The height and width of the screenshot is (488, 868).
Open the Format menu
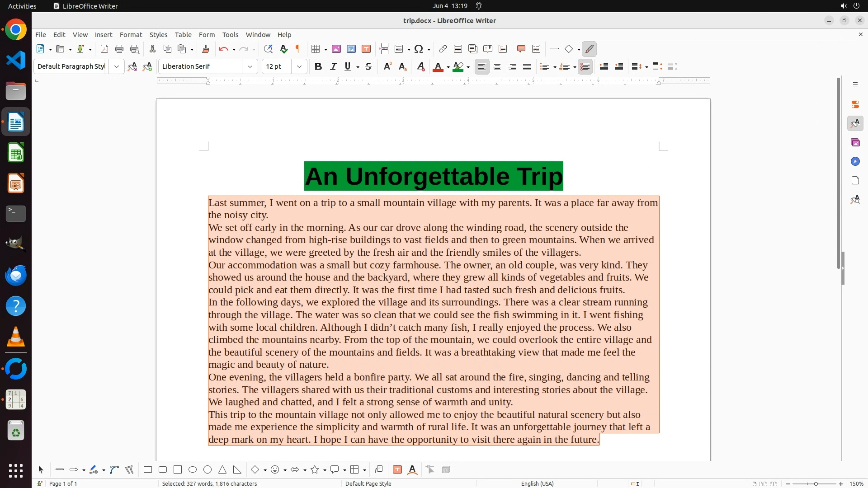click(x=131, y=35)
